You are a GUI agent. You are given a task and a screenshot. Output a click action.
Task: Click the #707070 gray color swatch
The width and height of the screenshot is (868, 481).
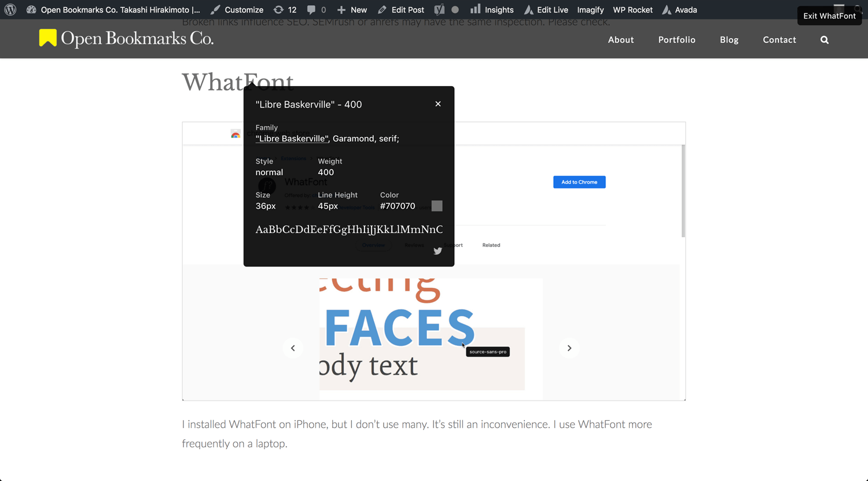tap(437, 206)
